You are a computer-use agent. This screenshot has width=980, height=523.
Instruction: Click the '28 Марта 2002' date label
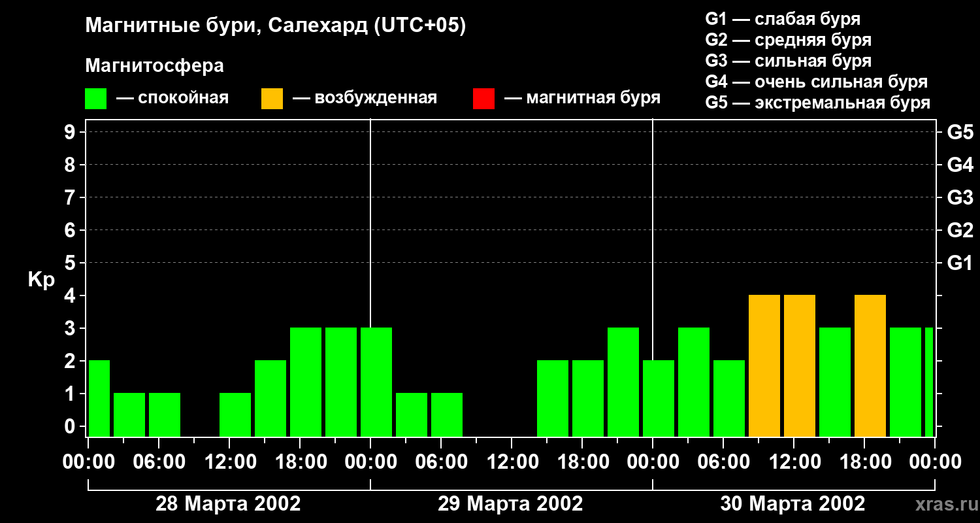(x=228, y=504)
